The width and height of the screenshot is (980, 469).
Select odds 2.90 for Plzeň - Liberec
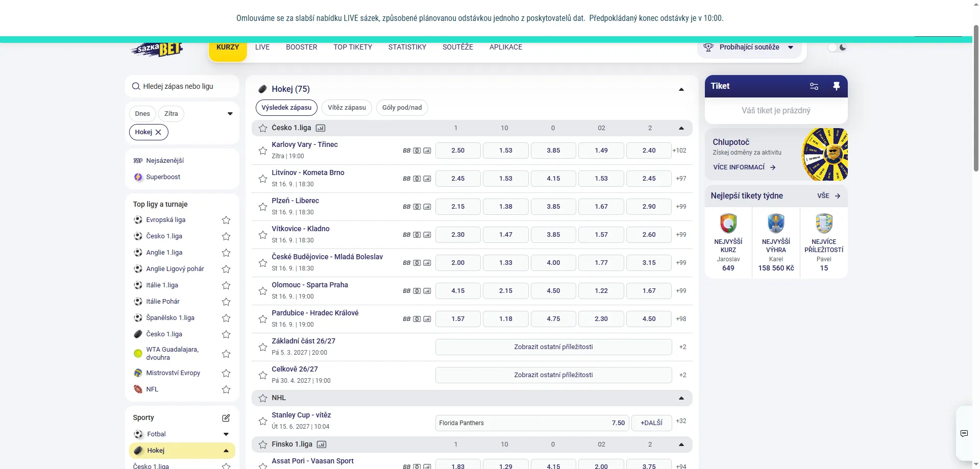[649, 207]
